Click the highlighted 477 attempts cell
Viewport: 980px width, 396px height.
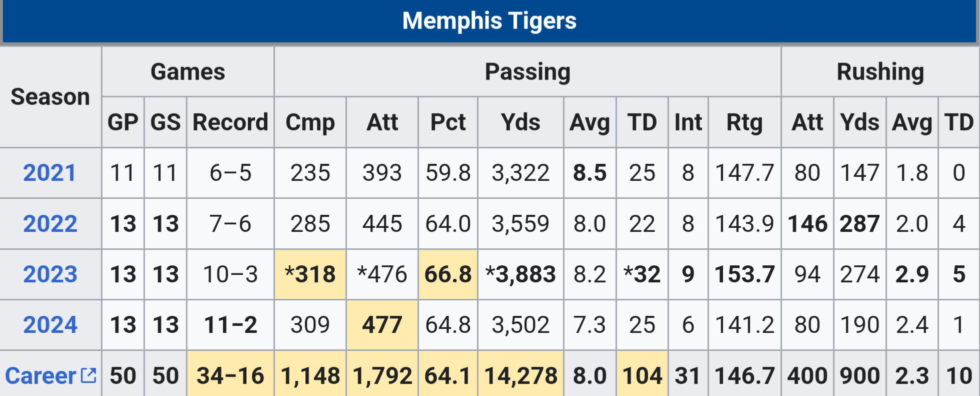point(382,325)
